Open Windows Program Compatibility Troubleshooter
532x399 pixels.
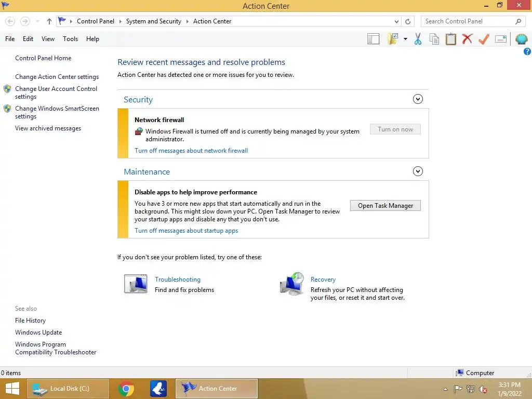tap(56, 349)
